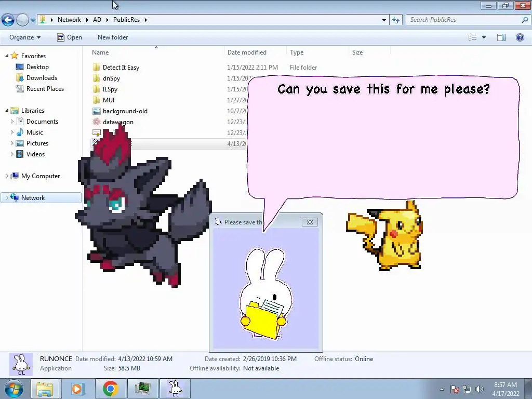Image resolution: width=532 pixels, height=399 pixels.
Task: Expand the Documents library
Action: (12, 121)
